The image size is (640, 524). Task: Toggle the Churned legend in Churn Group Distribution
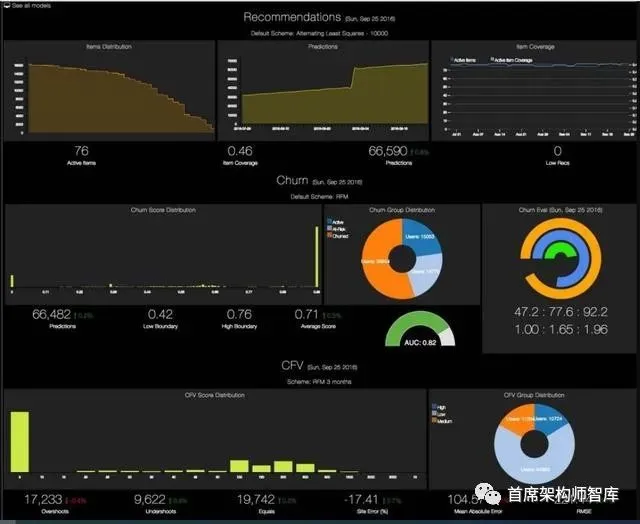tap(338, 236)
